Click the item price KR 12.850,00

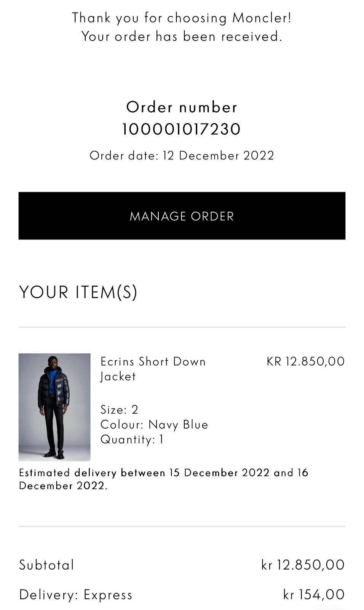305,361
